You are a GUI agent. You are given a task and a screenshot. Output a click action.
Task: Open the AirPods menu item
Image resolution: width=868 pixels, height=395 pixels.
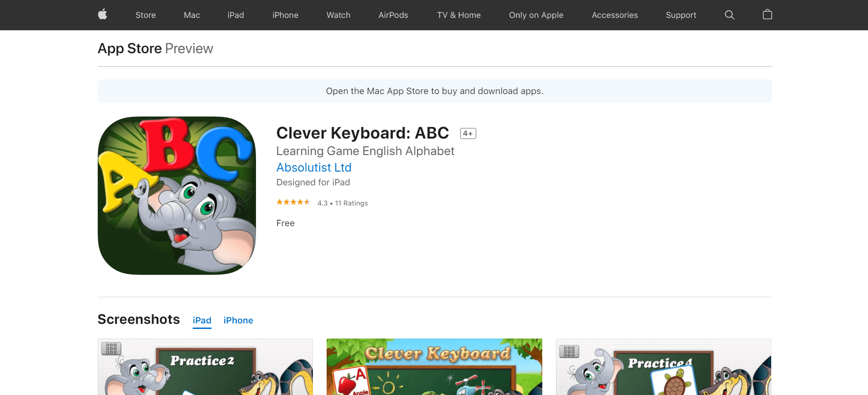(x=393, y=15)
